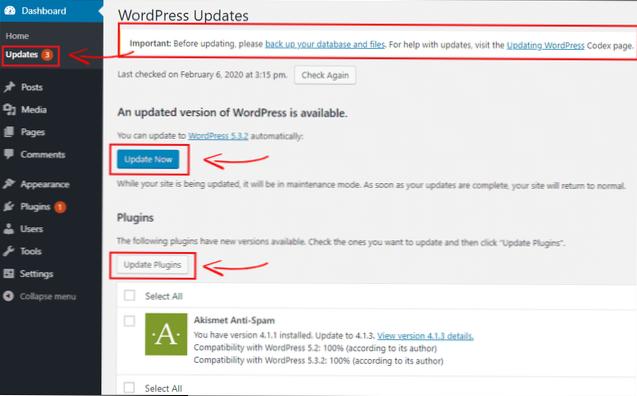This screenshot has width=637, height=396.
Task: Click the Plugins plug icon
Action: pyautogui.click(x=9, y=206)
